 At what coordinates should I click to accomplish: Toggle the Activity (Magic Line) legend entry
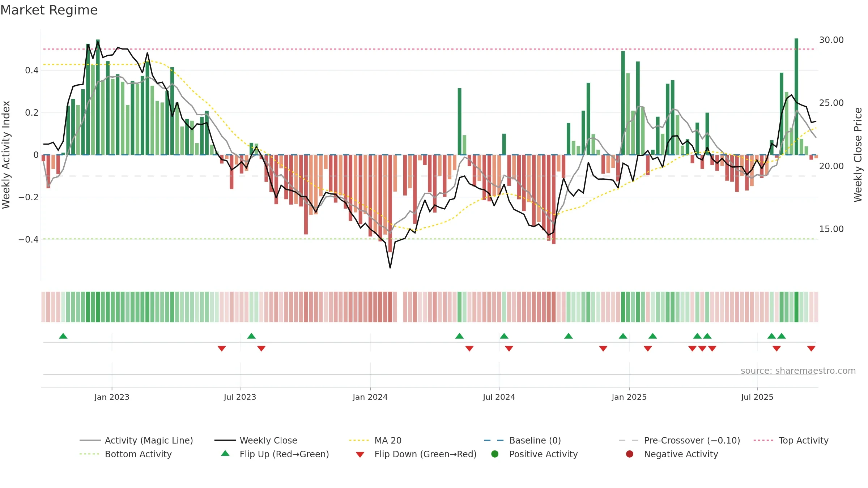136,440
